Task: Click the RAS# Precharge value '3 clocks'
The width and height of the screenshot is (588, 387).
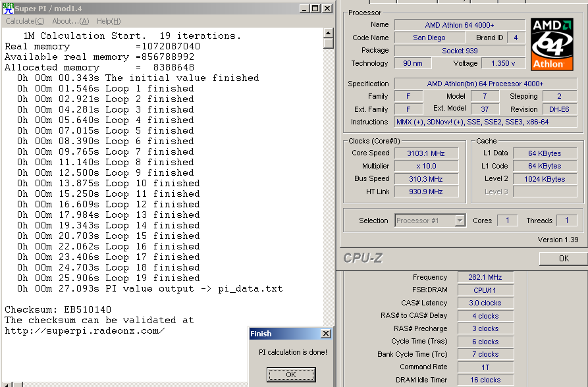Action: coord(485,328)
